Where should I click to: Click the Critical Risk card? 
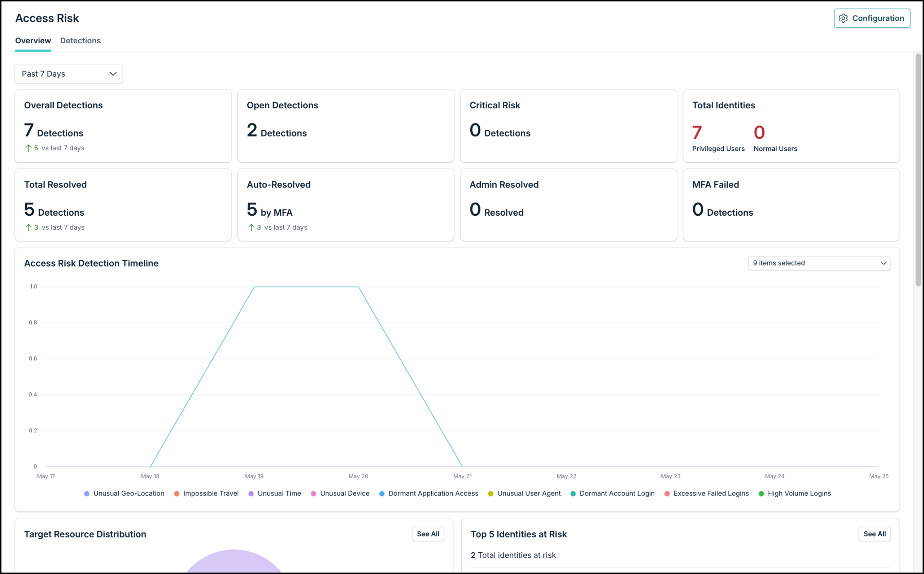pos(568,126)
